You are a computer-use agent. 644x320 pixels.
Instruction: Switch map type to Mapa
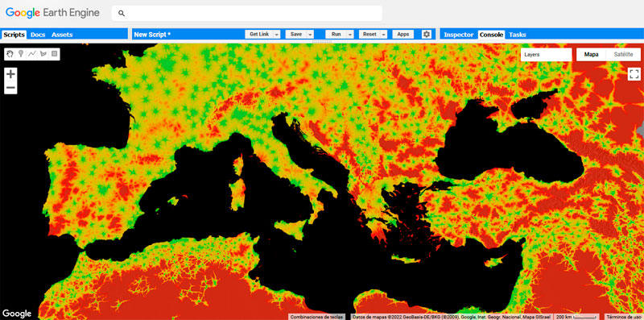[592, 55]
